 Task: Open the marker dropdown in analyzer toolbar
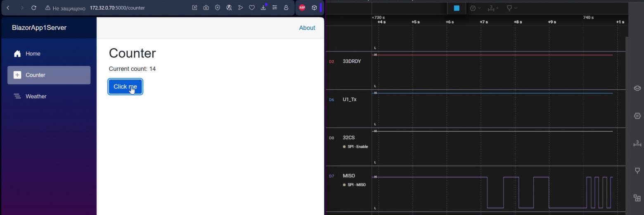512,8
